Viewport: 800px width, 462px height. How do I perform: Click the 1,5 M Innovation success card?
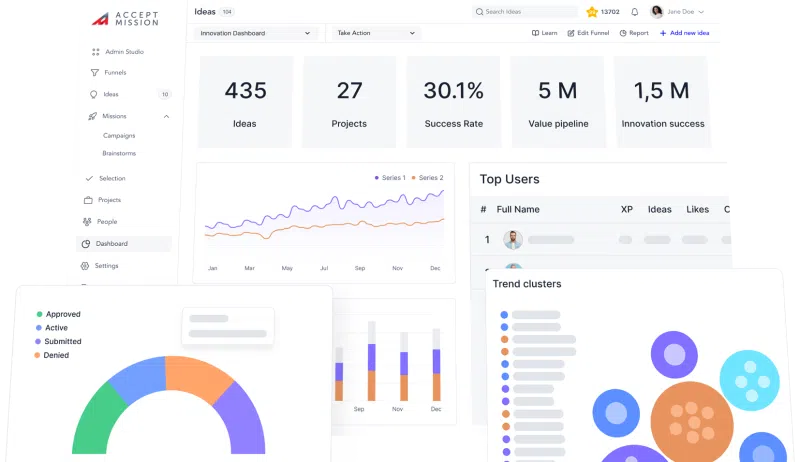[662, 102]
